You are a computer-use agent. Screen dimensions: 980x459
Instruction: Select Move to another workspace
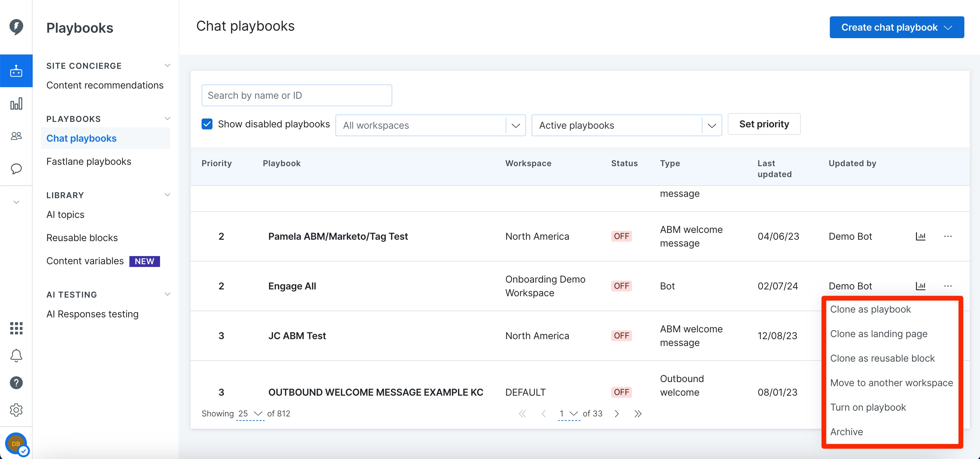(892, 383)
